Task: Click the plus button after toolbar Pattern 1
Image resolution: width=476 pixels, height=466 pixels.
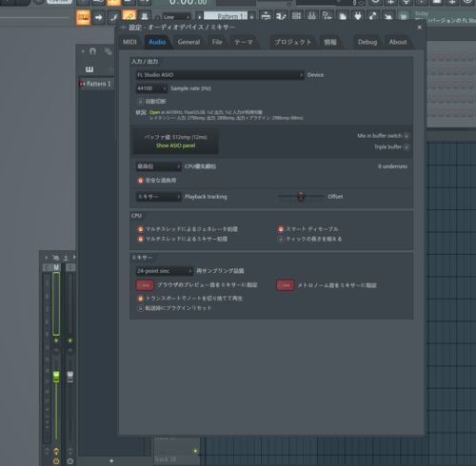Action: click(x=251, y=16)
